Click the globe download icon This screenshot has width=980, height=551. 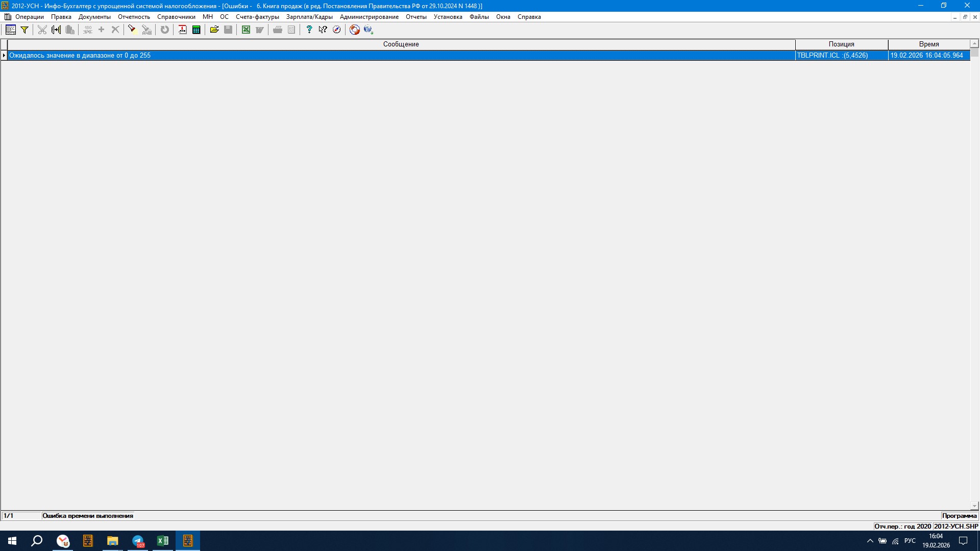[x=369, y=30]
